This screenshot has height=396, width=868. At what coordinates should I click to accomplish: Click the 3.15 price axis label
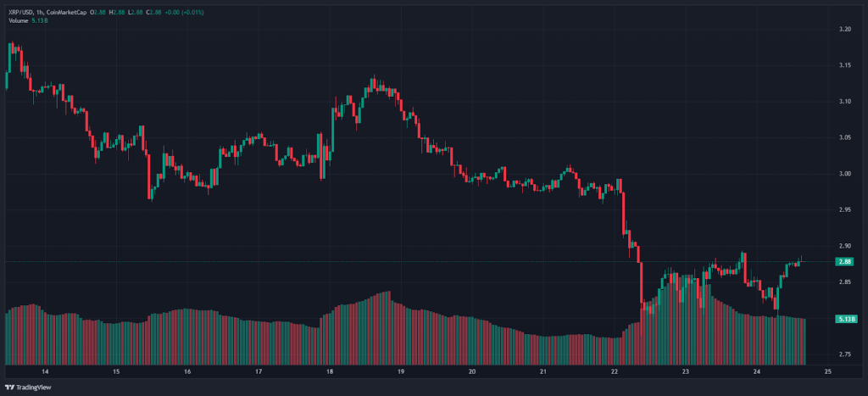pos(843,66)
